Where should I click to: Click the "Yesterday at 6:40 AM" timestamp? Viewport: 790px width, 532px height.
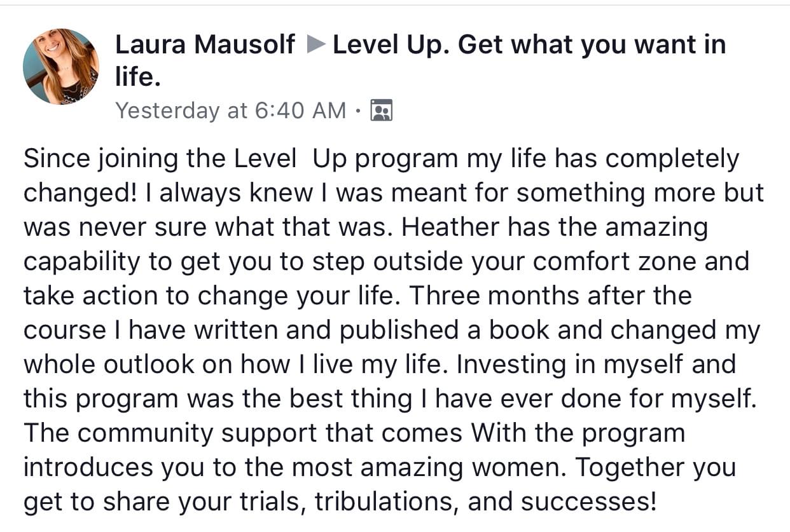click(231, 111)
